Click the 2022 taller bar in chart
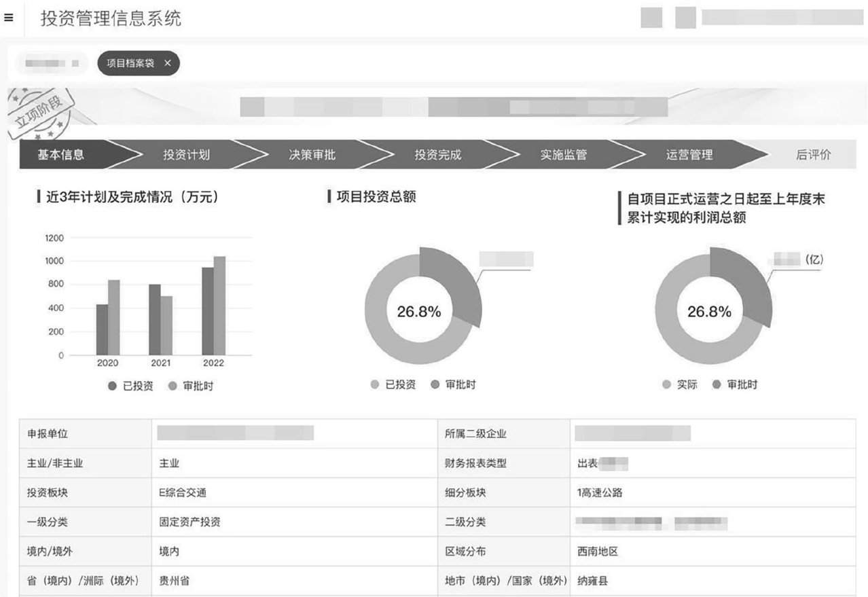Screen dimensions: 868x597 pyautogui.click(x=219, y=306)
